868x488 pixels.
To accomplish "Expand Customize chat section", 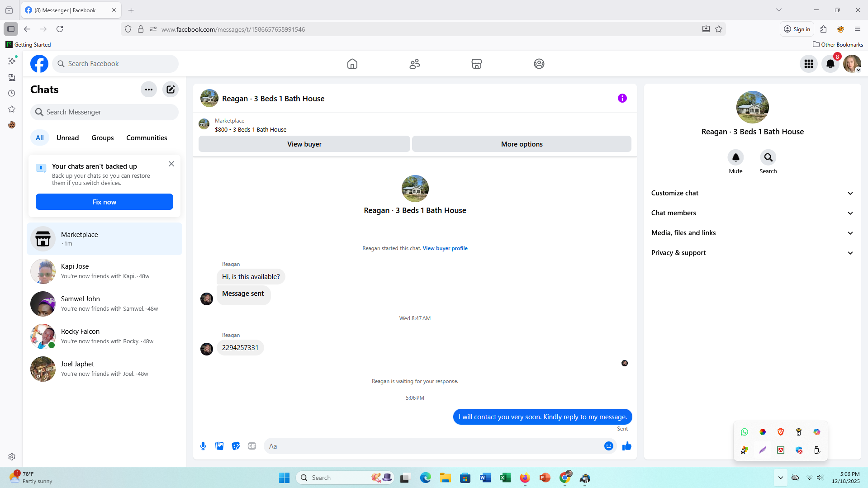I will pos(753,193).
